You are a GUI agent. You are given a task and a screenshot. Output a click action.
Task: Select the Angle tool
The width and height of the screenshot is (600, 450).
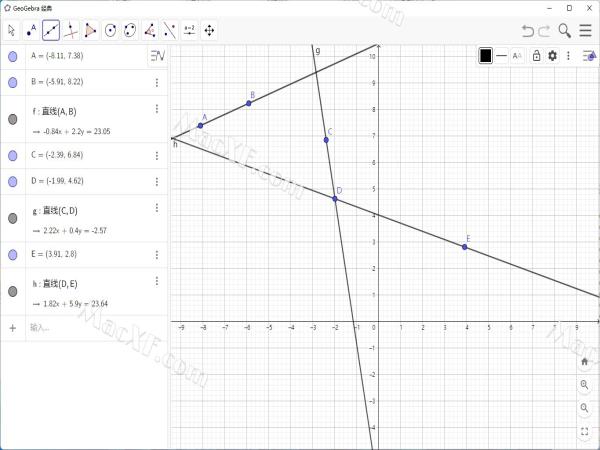pos(150,31)
